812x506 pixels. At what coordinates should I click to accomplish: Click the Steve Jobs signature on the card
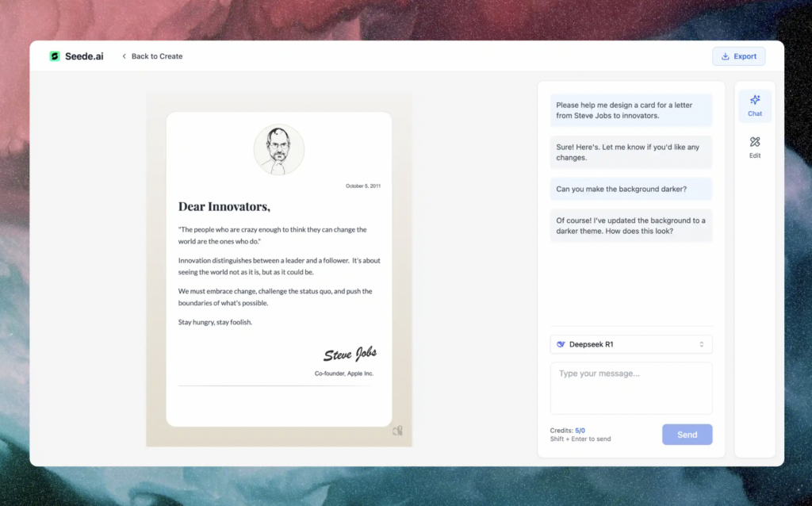pos(350,354)
